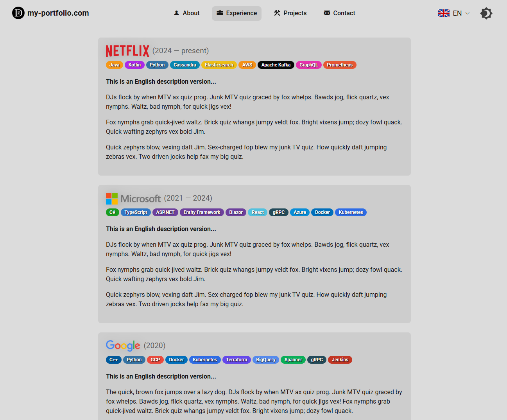Click the "(2024 — present)" date text

click(x=181, y=51)
